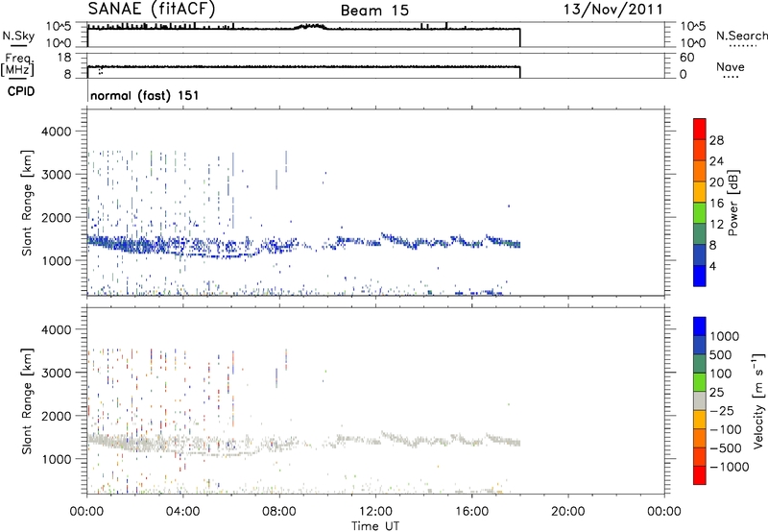
Task: Select the "Time UT" axis title
Action: tap(375, 526)
